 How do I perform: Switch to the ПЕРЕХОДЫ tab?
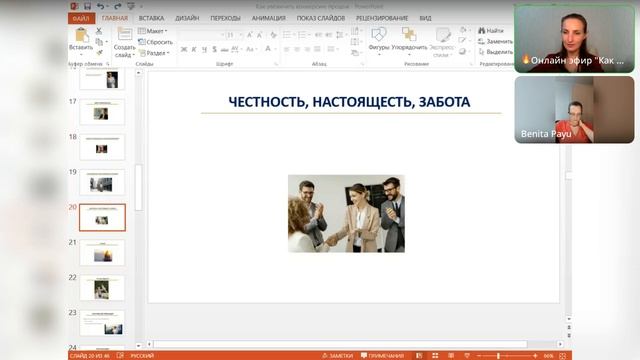point(225,18)
